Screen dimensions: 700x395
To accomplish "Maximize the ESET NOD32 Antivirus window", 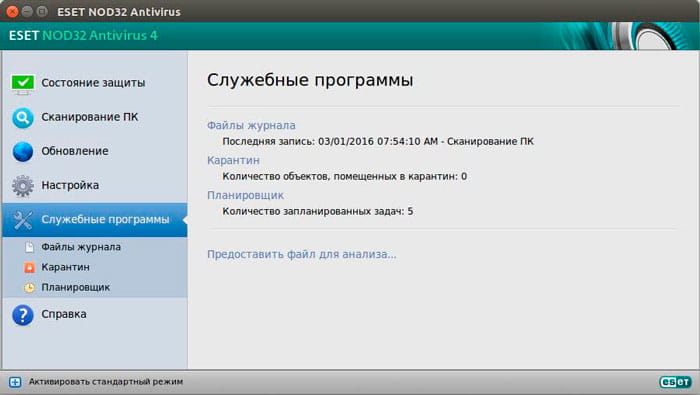I will point(42,12).
